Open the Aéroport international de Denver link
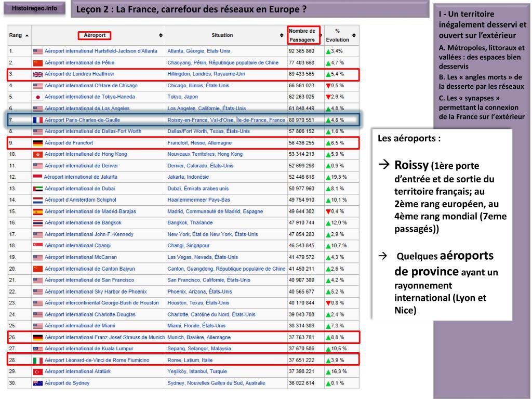 [x=82, y=166]
